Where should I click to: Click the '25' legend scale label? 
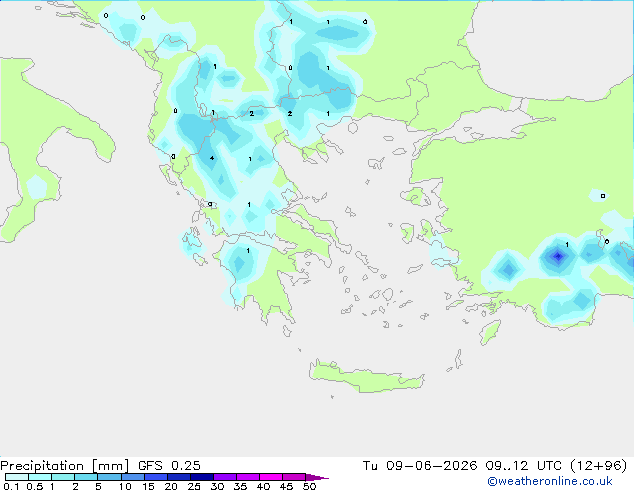(194, 486)
